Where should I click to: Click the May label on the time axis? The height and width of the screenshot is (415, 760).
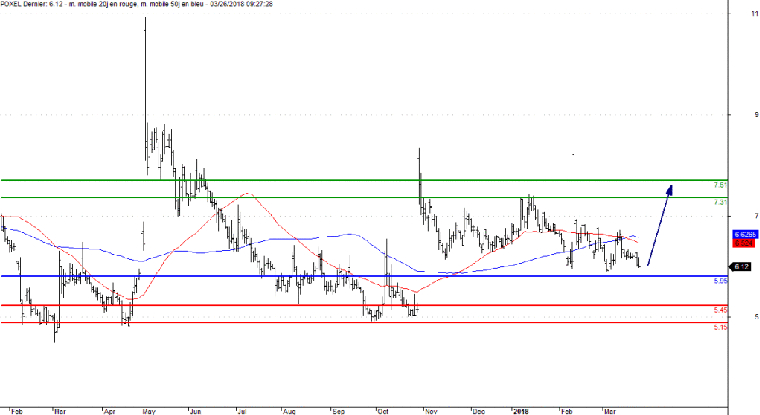coord(149,412)
